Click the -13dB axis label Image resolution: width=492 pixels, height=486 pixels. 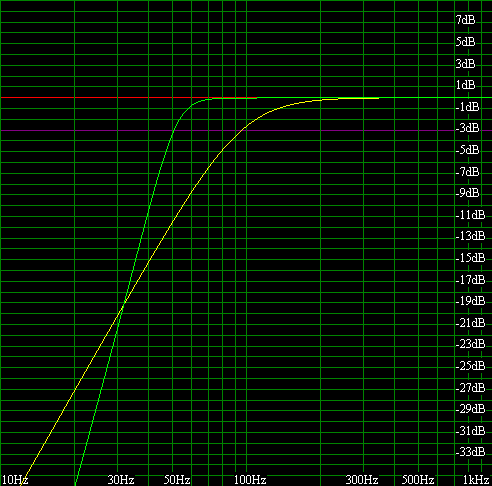click(470, 236)
